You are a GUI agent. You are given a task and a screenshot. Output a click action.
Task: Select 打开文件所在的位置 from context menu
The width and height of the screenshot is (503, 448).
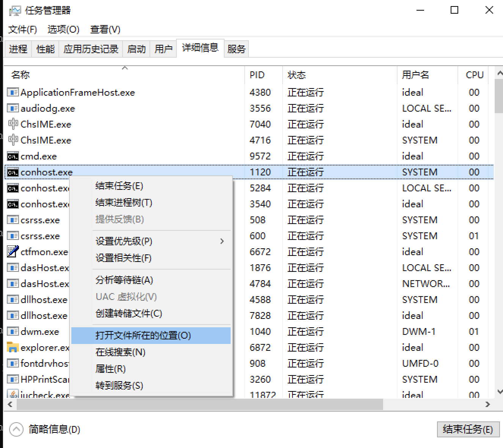coord(143,336)
